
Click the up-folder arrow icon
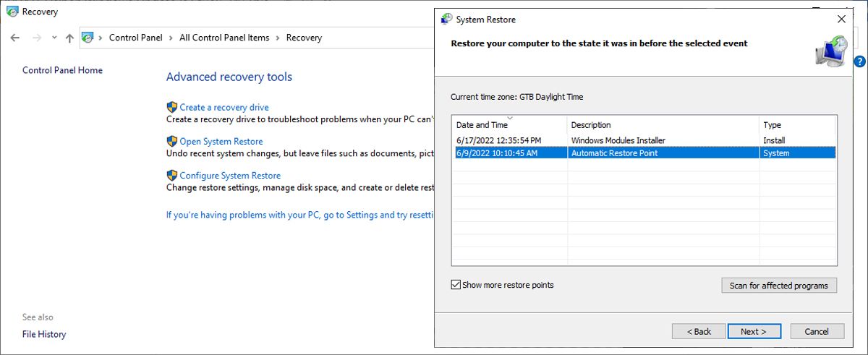69,38
